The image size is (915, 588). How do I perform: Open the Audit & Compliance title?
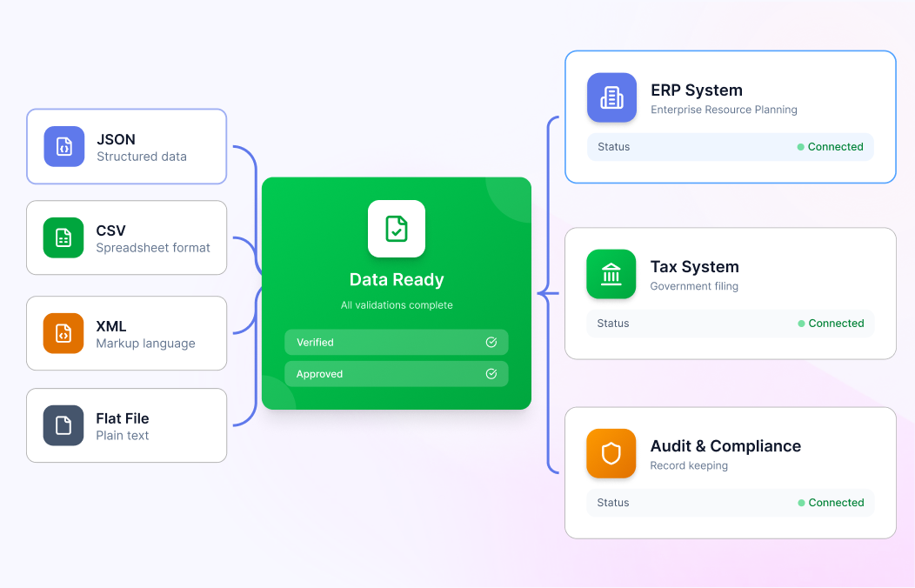click(x=725, y=446)
